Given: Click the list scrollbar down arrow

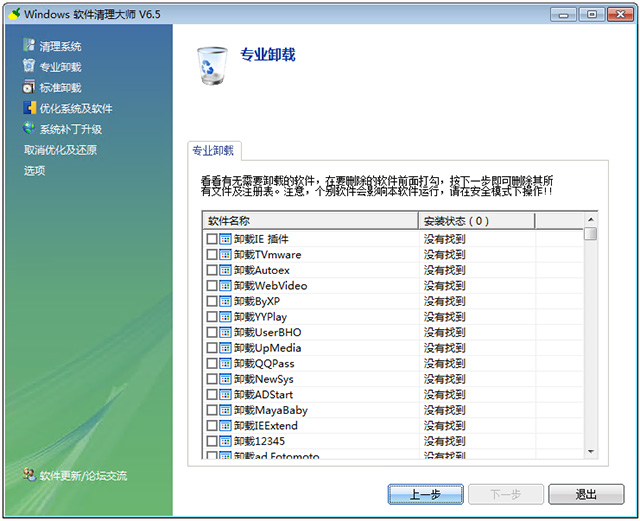Looking at the screenshot, I should tap(591, 451).
